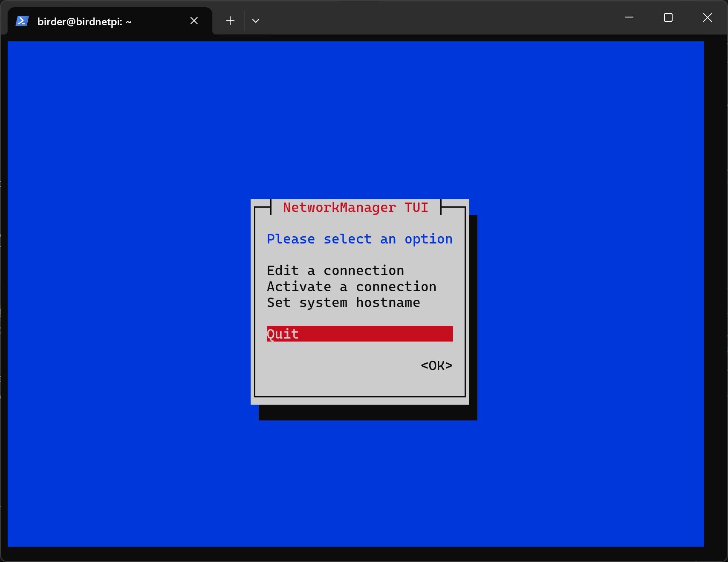The image size is (728, 562).
Task: Select Set system hostname
Action: tap(343, 302)
